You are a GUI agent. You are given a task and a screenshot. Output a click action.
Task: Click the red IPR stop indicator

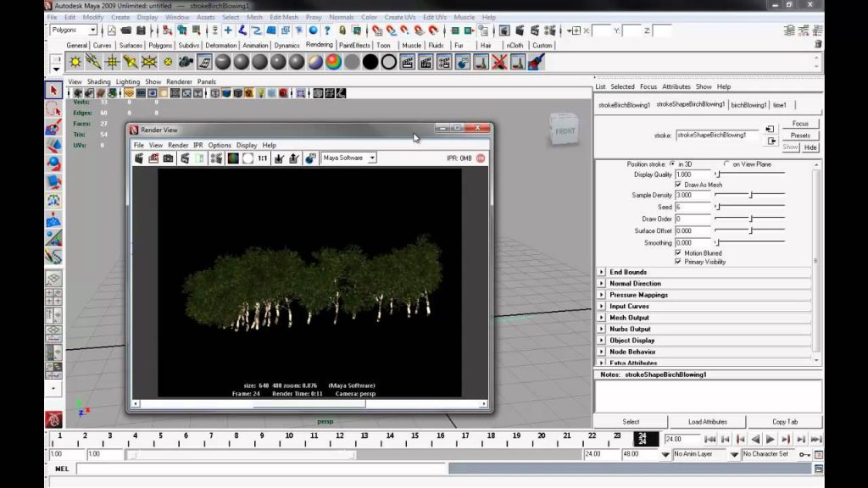pos(481,158)
